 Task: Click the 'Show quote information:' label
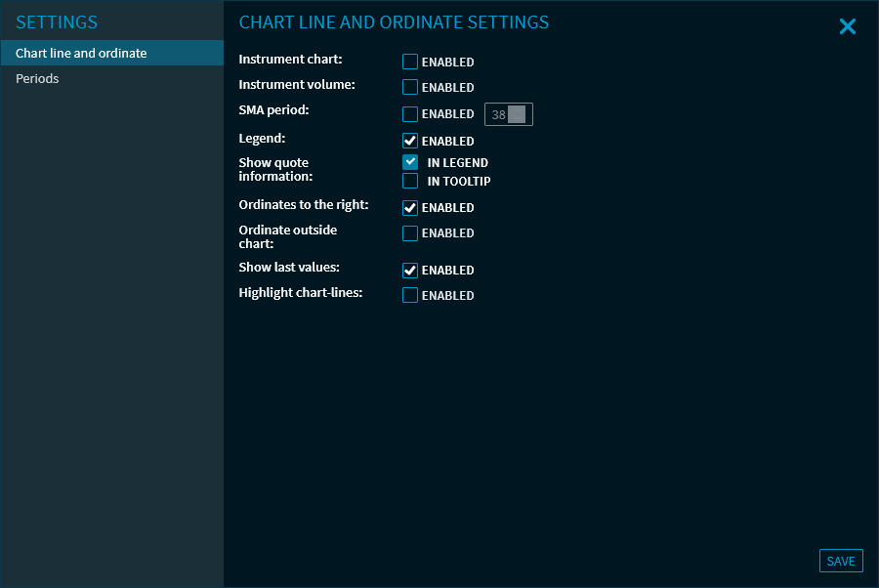pos(275,169)
